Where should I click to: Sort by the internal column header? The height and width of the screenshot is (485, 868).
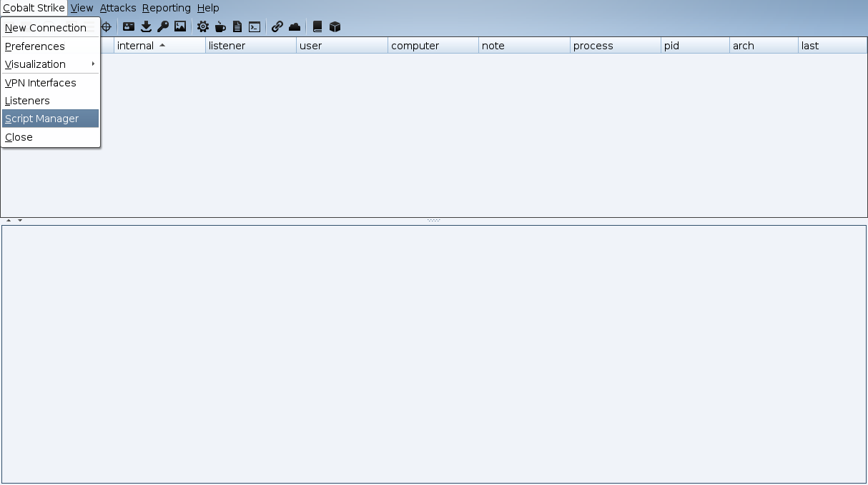(159, 46)
